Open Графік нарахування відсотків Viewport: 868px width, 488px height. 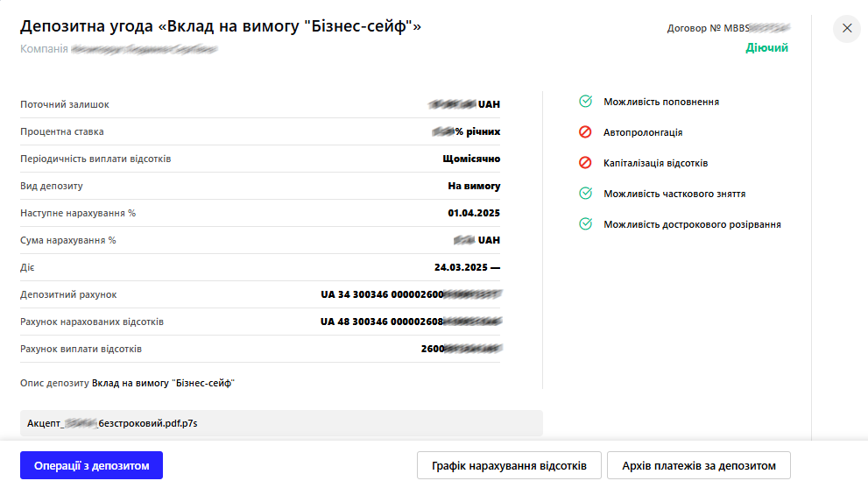pyautogui.click(x=509, y=465)
